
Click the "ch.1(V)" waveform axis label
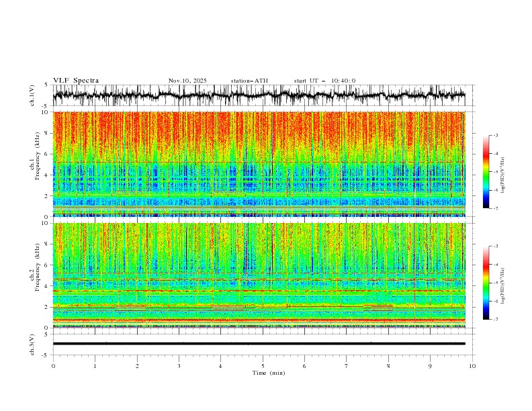coord(32,95)
